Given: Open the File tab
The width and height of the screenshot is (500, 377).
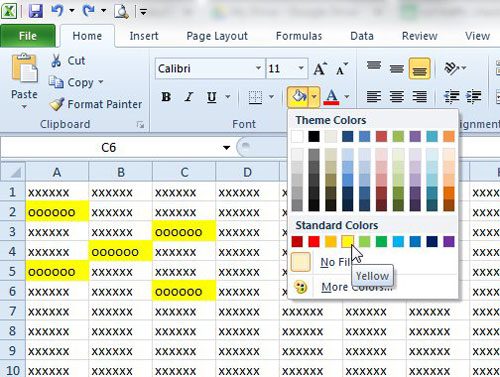Looking at the screenshot, I should tap(28, 36).
